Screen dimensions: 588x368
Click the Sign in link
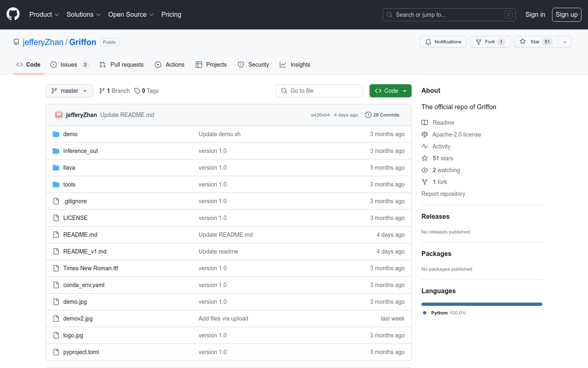click(535, 14)
